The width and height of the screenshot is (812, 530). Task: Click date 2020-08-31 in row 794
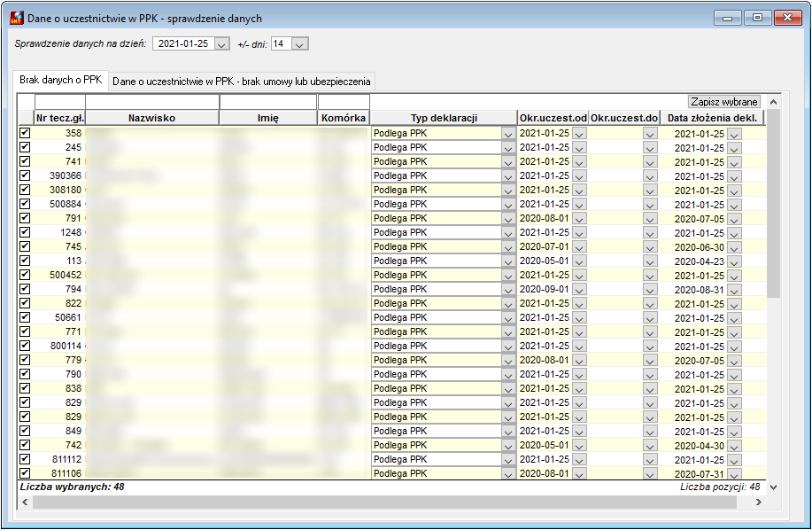700,290
